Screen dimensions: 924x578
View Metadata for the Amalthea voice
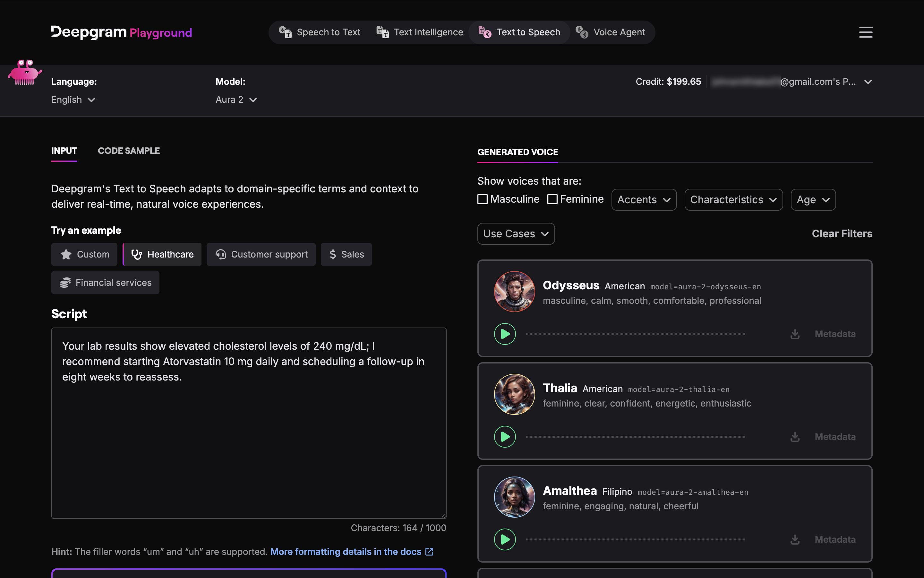[x=835, y=539]
